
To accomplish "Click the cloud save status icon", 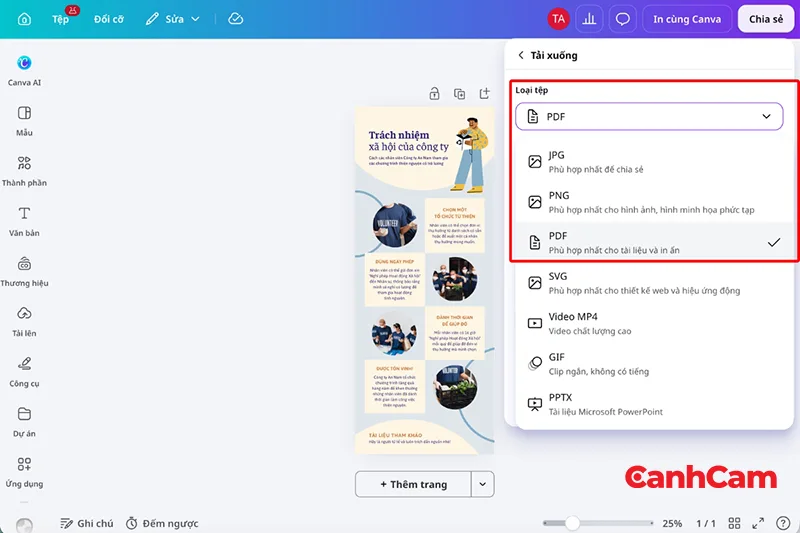I will [x=235, y=19].
